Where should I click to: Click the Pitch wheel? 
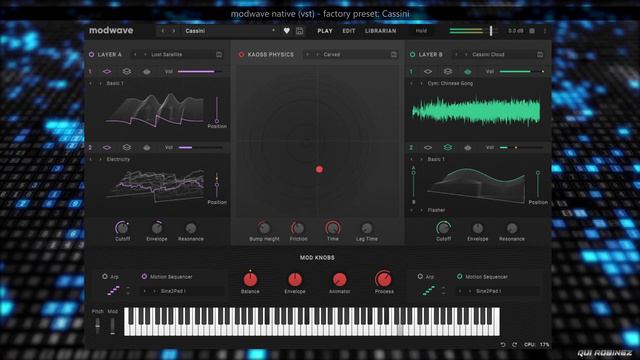(98, 326)
